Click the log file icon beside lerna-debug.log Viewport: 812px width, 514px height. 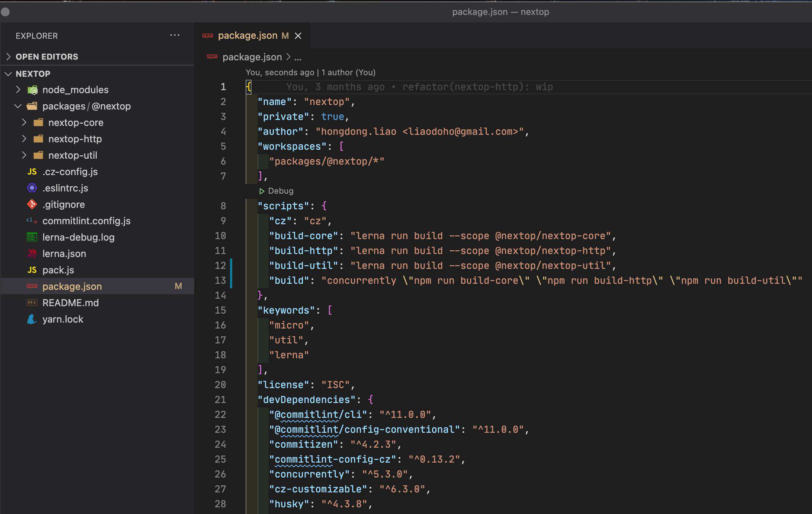point(32,237)
